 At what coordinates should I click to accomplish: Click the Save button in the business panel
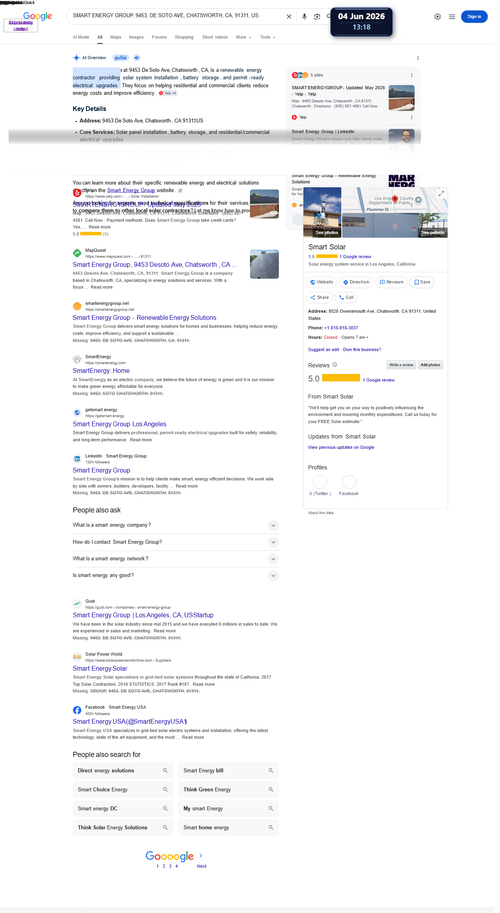[422, 282]
